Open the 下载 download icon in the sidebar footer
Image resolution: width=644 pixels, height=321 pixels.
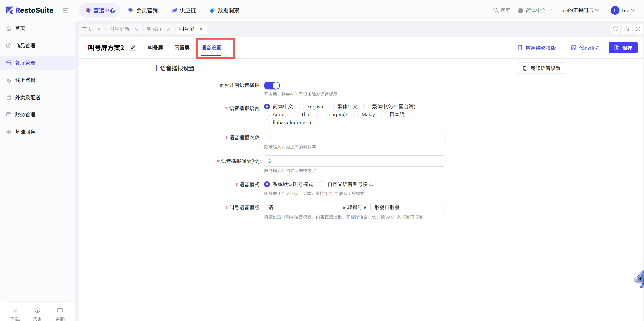pos(15,310)
